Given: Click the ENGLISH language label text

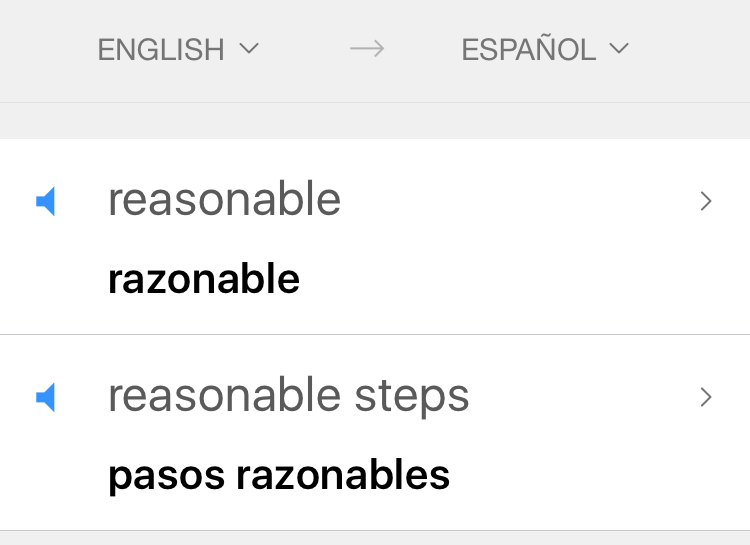Looking at the screenshot, I should pos(161,50).
